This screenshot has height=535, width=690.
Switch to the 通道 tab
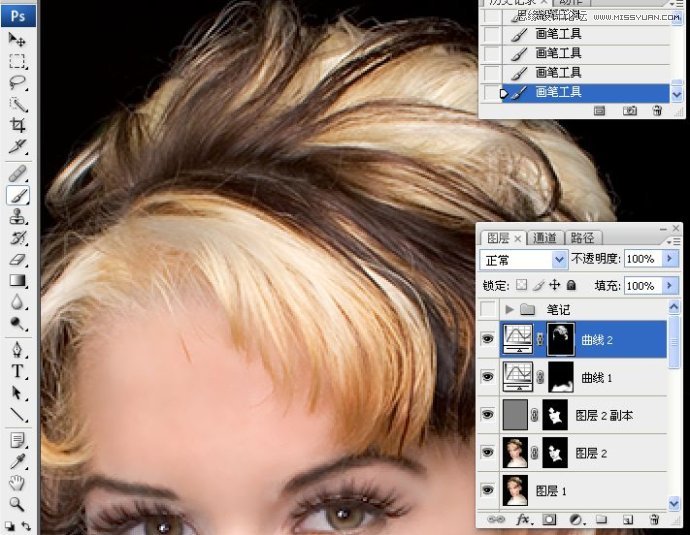pyautogui.click(x=545, y=238)
